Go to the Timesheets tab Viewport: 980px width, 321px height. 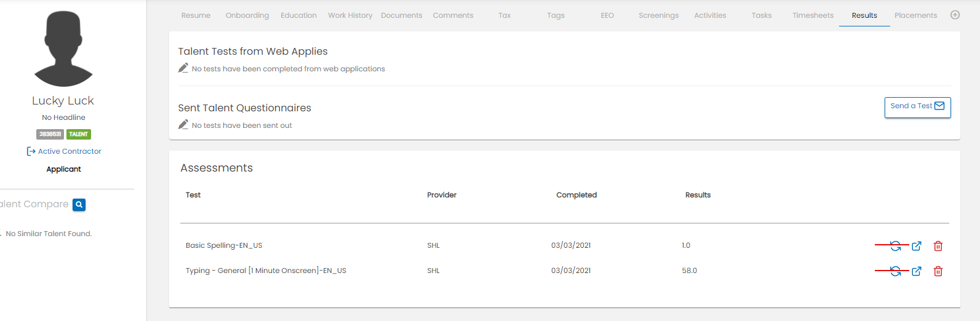click(x=813, y=15)
